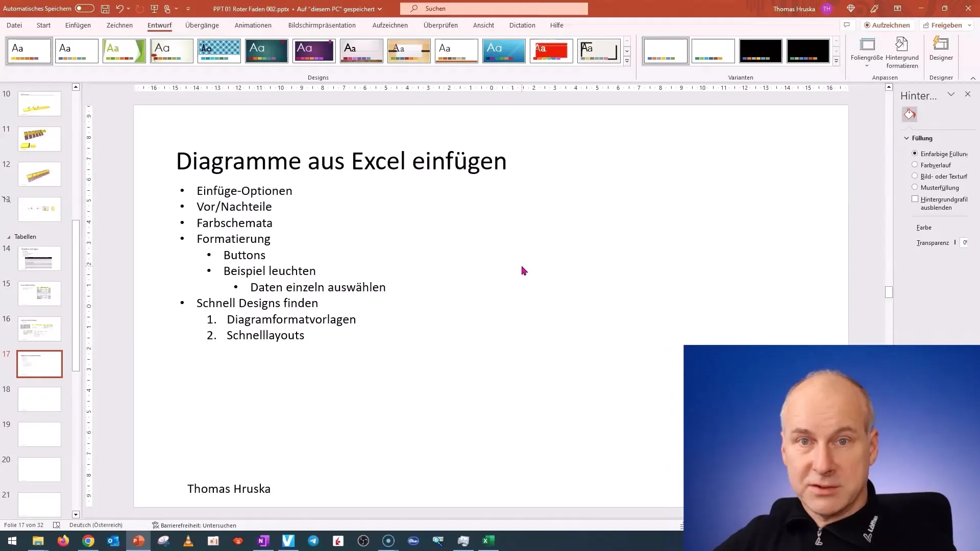
Task: Select Einfarbige Füllung radio button
Action: coord(915,154)
